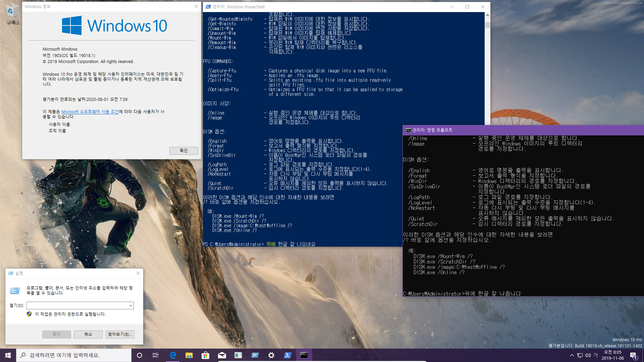Click 확인 in the 실행 dialog
The height and width of the screenshot is (362, 644).
[56, 334]
